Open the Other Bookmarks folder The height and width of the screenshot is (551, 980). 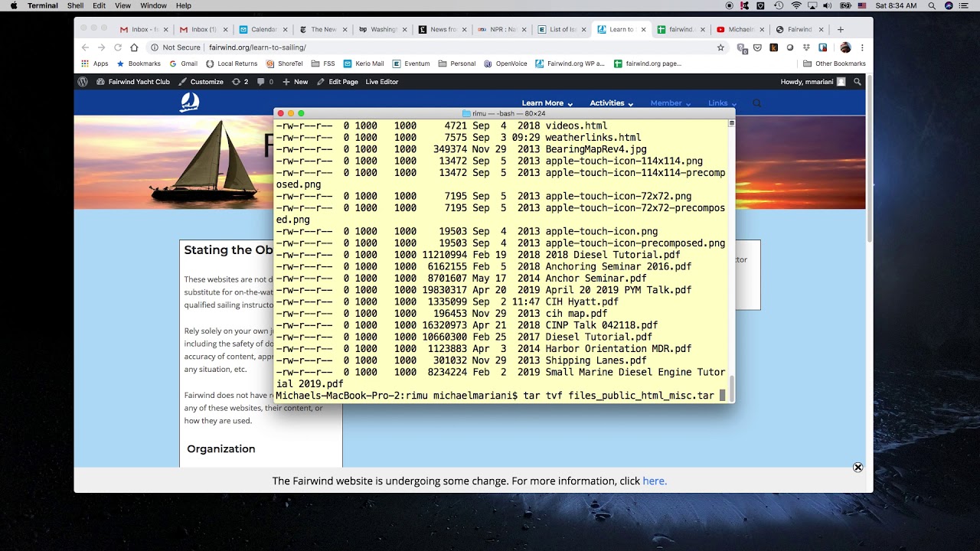coord(834,64)
